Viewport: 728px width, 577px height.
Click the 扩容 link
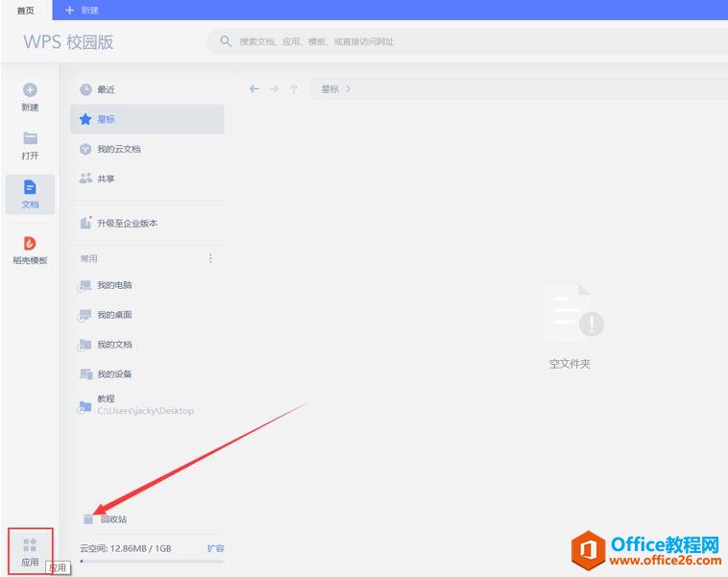click(215, 548)
